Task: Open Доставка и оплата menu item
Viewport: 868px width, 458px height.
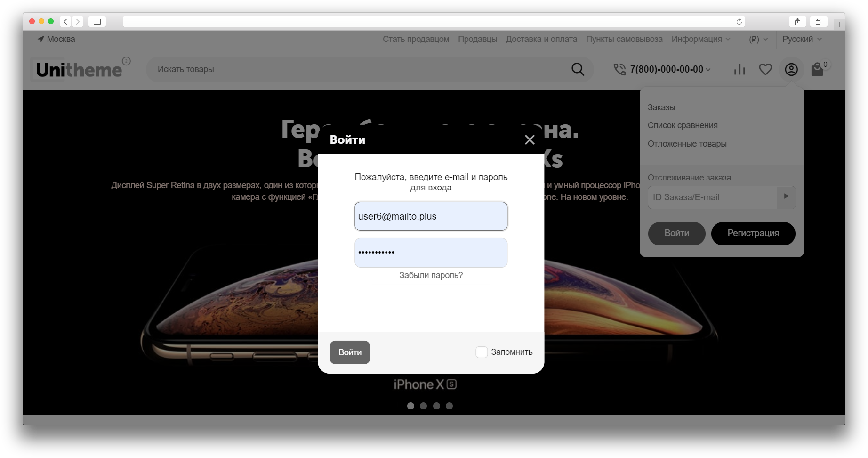Action: coord(541,39)
